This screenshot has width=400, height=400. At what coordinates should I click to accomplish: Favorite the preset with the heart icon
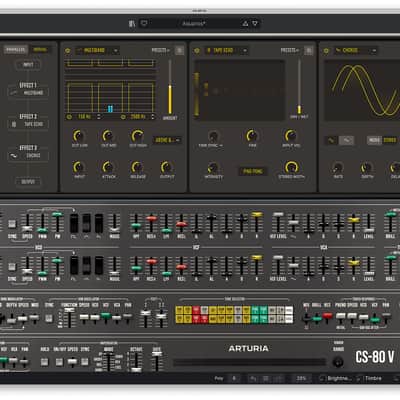(x=144, y=23)
